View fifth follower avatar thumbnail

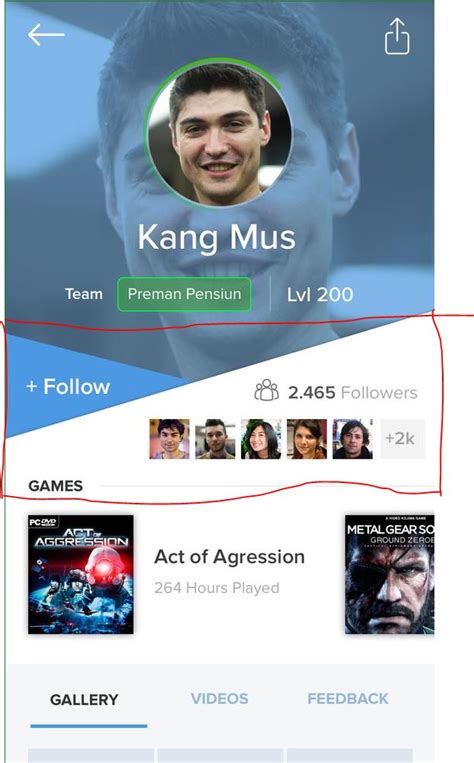(x=352, y=439)
